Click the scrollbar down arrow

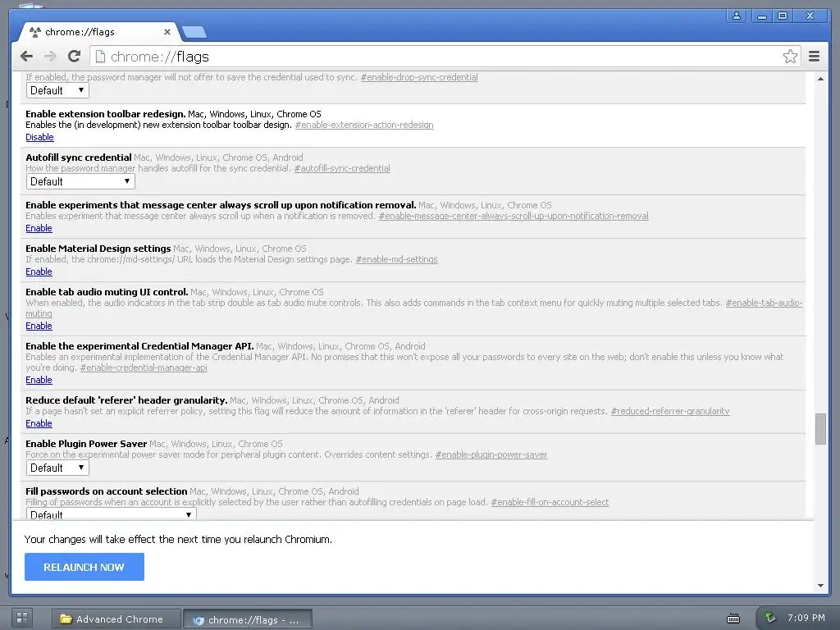820,586
